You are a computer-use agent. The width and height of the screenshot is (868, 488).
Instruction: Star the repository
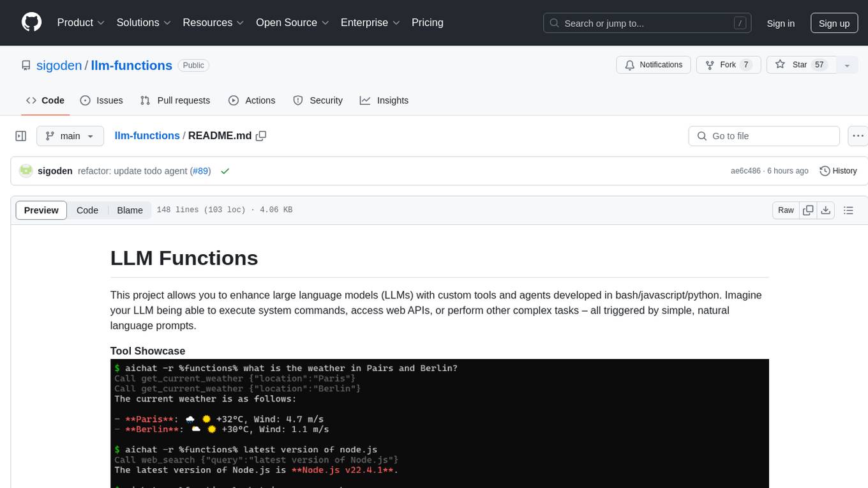click(801, 65)
